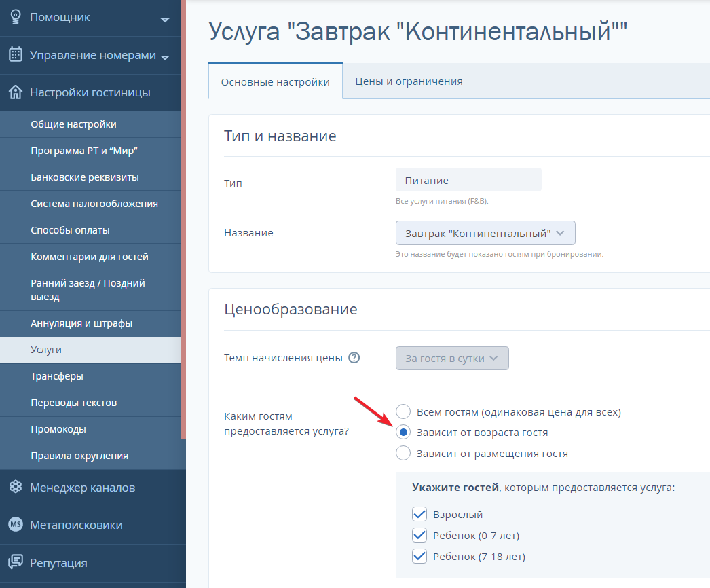Select the Услуги sidebar item
710x588 pixels.
click(90, 350)
